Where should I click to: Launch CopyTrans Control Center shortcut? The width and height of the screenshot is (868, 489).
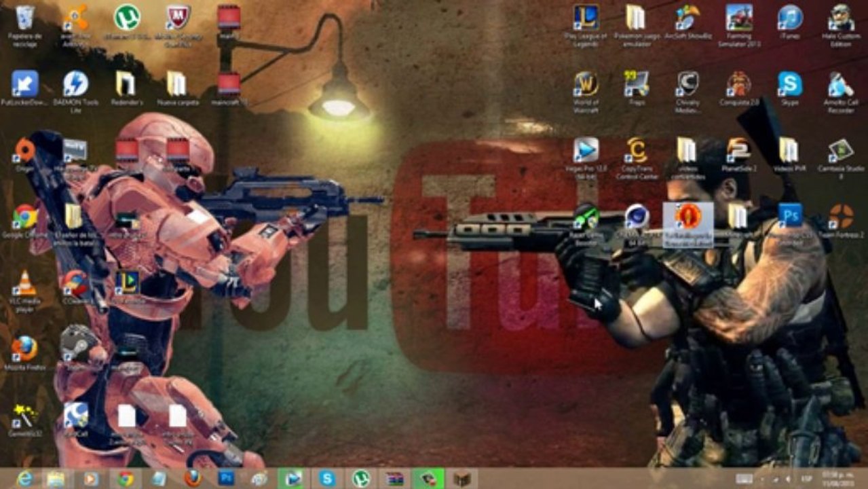point(636,158)
